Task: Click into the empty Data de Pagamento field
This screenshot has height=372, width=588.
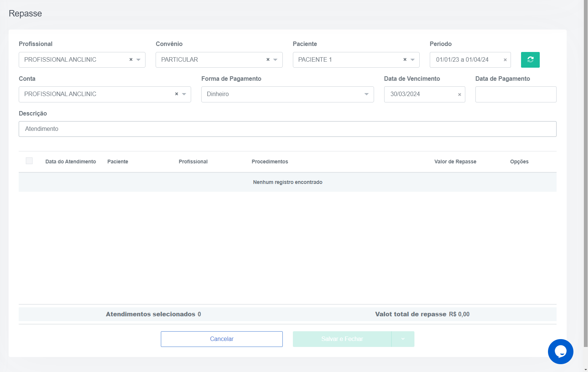Action: pyautogui.click(x=516, y=94)
